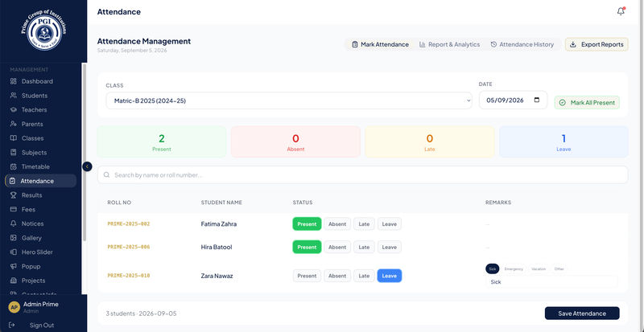This screenshot has height=332, width=644.
Task: Mark Zara Nawaz as Present
Action: pos(307,276)
